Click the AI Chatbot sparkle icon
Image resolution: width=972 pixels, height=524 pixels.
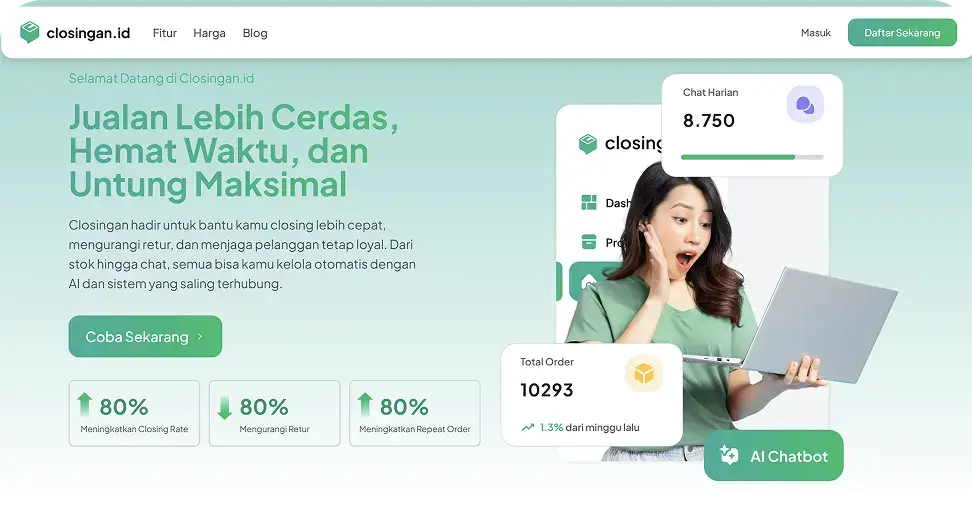point(729,456)
